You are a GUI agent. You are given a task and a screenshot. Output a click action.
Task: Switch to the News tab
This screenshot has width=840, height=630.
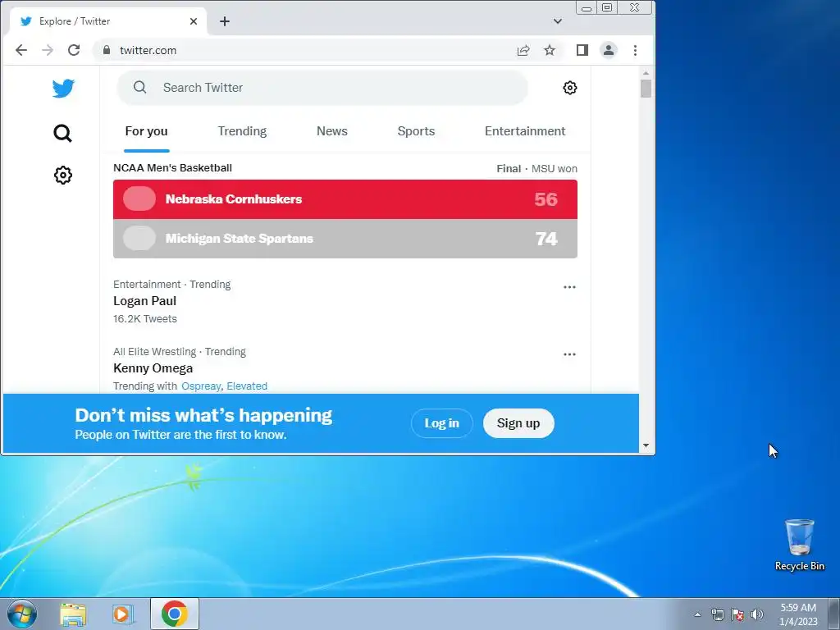tap(331, 131)
